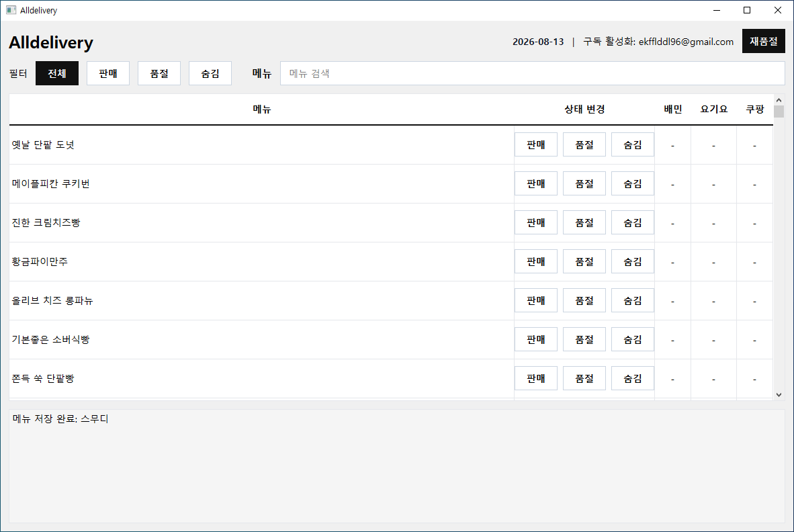
Task: Set 옛날 단팥 도넛 to 판매
Action: pyautogui.click(x=536, y=145)
